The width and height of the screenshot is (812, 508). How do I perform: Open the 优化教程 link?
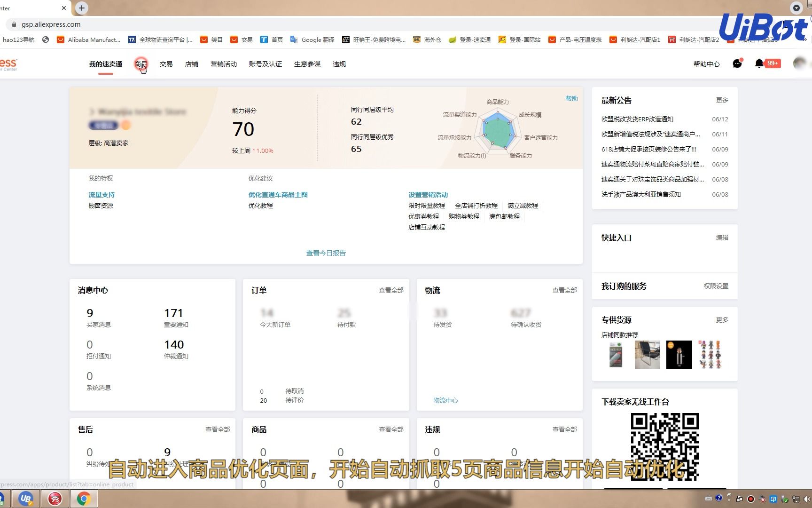[x=261, y=206]
